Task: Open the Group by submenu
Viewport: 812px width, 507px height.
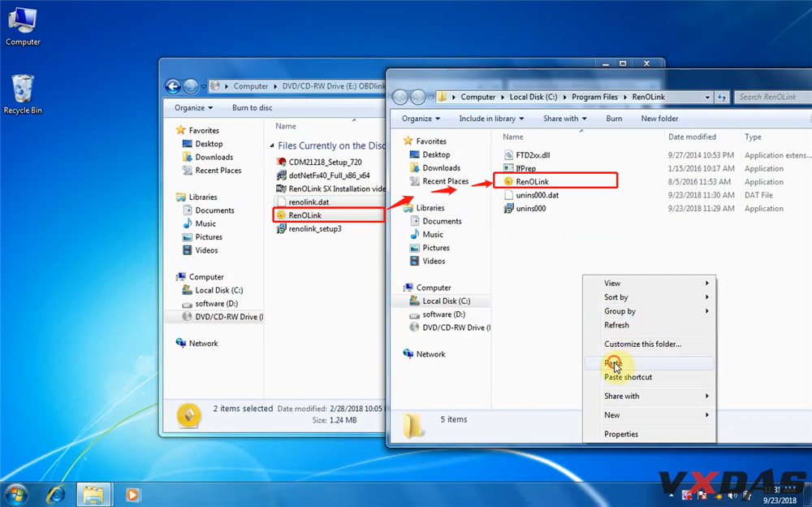Action: (650, 311)
